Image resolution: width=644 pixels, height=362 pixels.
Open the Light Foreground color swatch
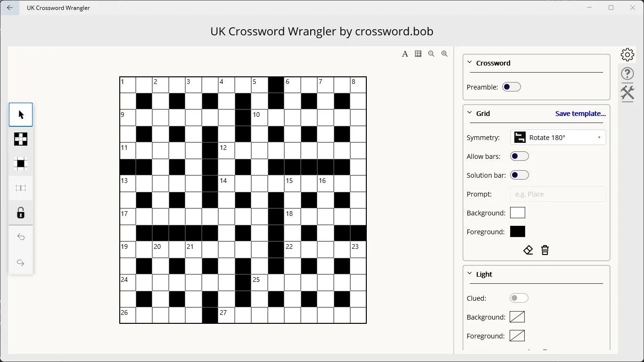517,336
